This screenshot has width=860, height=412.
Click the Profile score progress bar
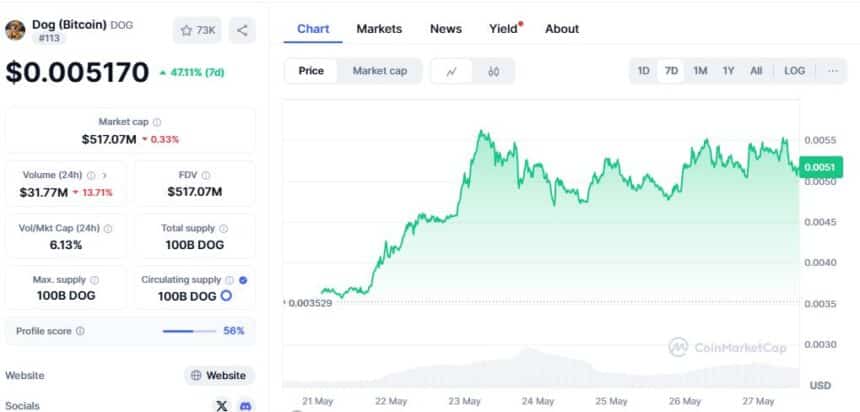click(x=189, y=331)
